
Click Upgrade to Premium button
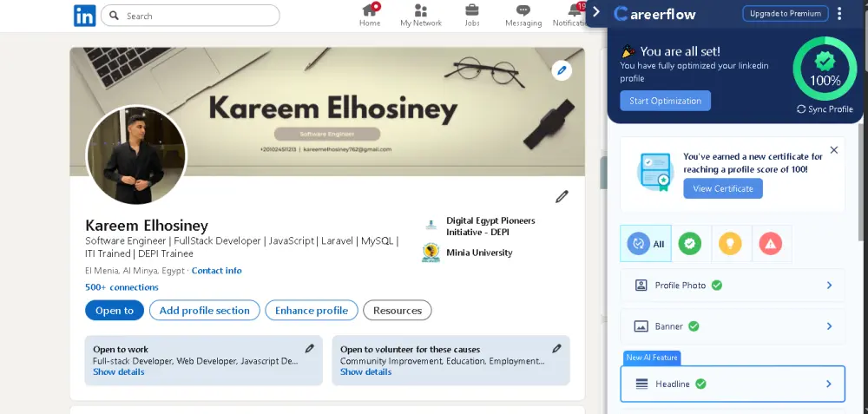(x=785, y=14)
